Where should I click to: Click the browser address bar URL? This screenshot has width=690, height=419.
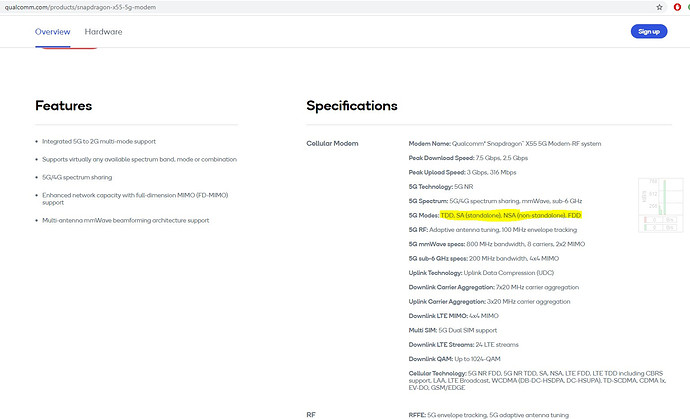(80, 7)
